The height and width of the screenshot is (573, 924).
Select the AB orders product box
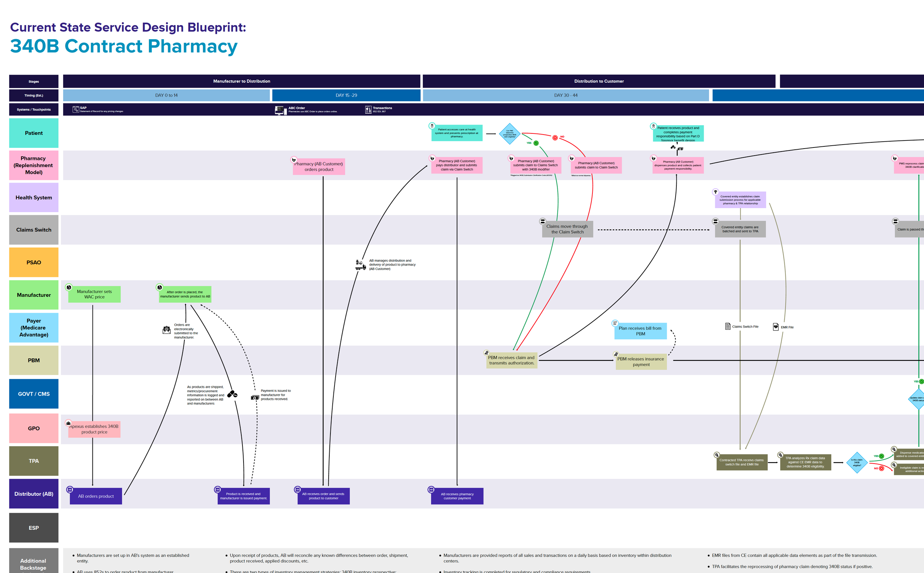point(96,496)
